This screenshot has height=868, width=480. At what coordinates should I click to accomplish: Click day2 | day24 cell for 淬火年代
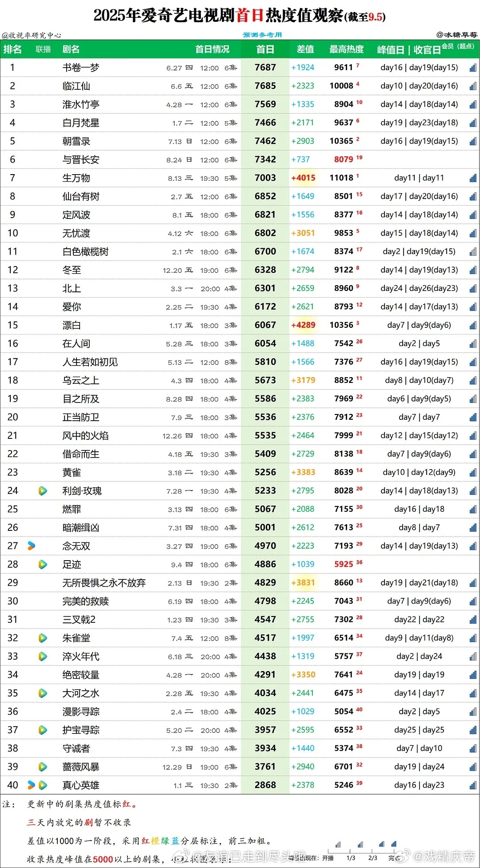click(419, 656)
